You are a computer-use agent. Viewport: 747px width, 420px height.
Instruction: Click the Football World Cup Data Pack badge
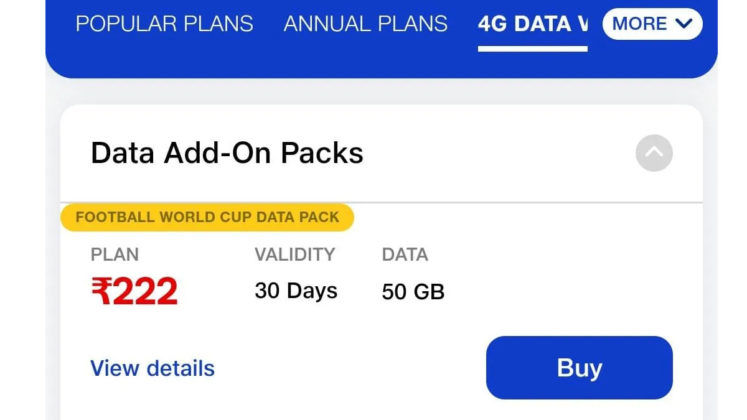(207, 217)
